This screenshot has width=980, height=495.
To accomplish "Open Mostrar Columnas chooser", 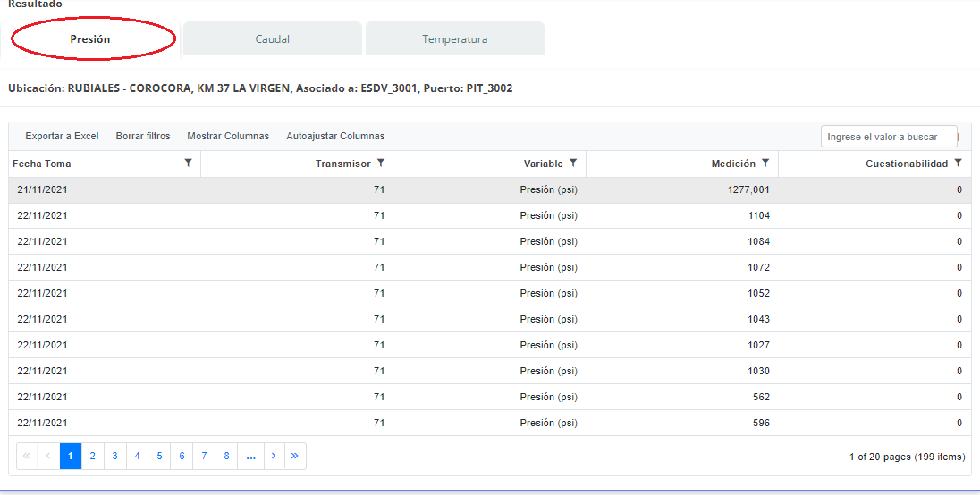I will coord(228,136).
